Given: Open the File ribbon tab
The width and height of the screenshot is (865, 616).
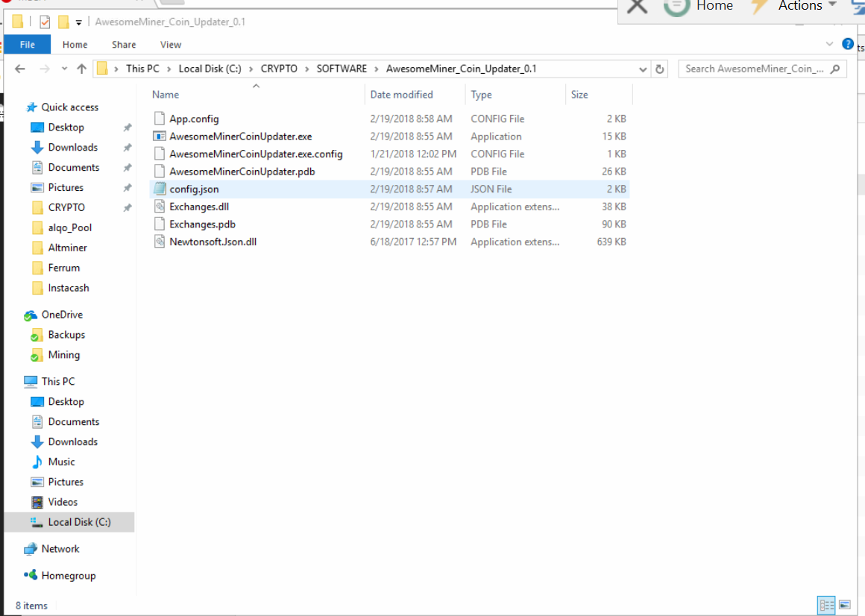Looking at the screenshot, I should coord(27,45).
